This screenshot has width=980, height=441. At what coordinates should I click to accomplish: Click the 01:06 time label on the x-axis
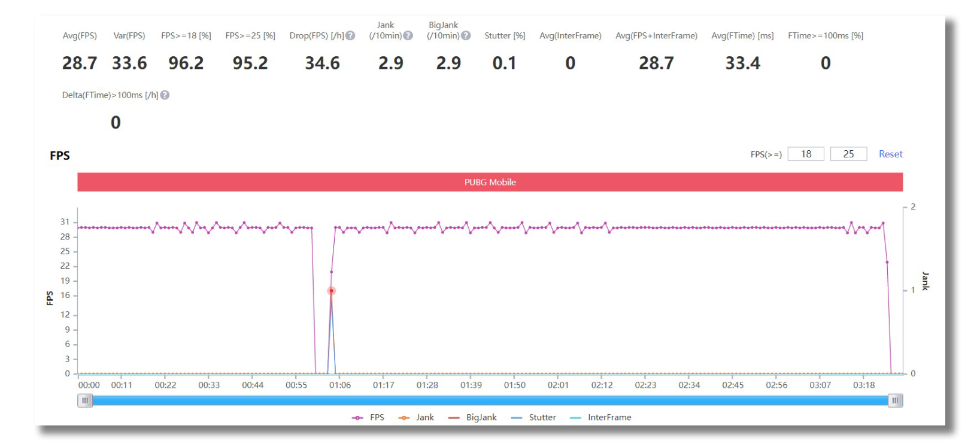pyautogui.click(x=340, y=385)
